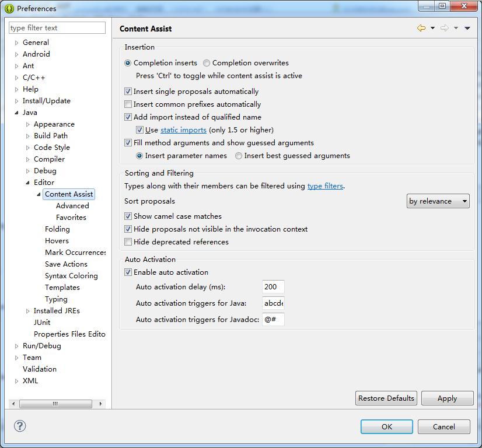This screenshot has height=448, width=482.
Task: Click the back navigation arrow icon
Action: (x=421, y=28)
